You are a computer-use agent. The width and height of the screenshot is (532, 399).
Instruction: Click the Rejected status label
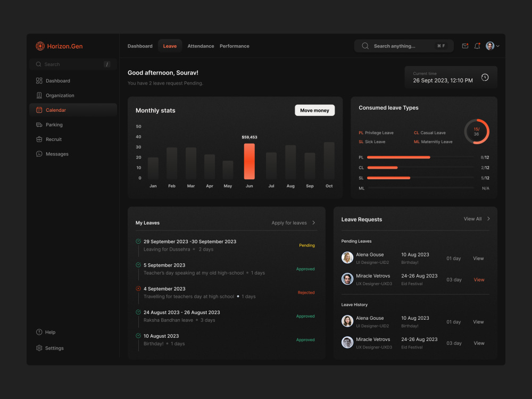(x=306, y=293)
